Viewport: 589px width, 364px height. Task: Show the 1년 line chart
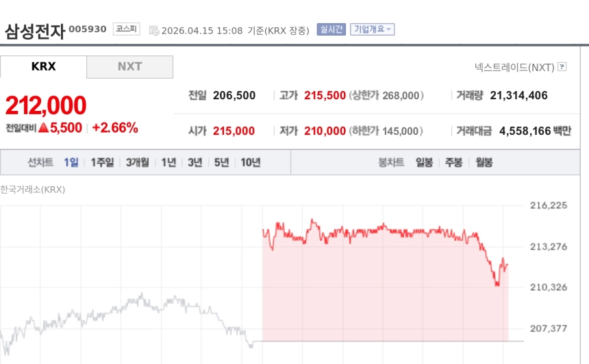coord(168,162)
